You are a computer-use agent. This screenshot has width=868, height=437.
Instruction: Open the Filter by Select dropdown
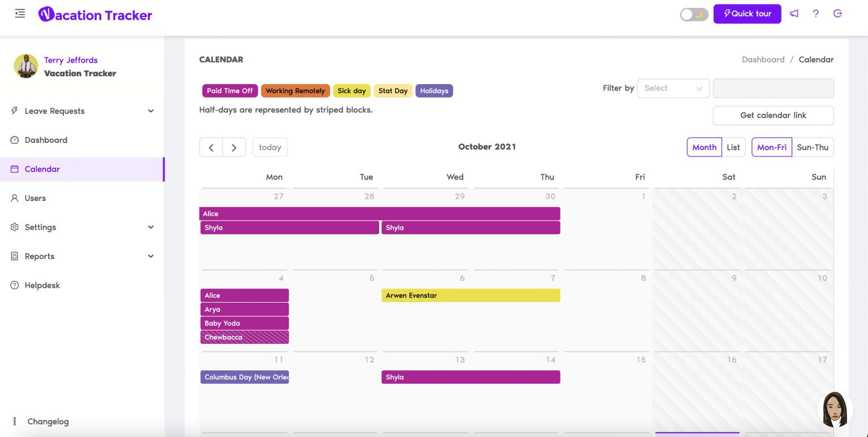674,88
